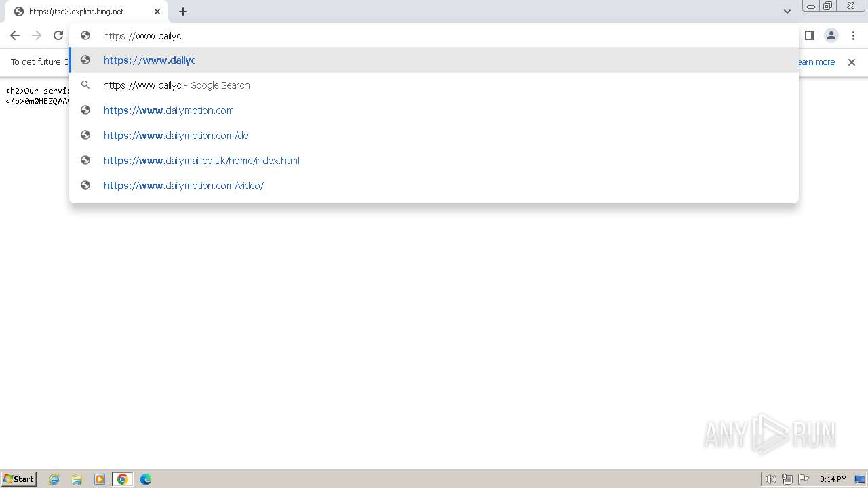Screen dimensions: 868x488
Task: Minimize the Chrome window
Action: (810, 6)
